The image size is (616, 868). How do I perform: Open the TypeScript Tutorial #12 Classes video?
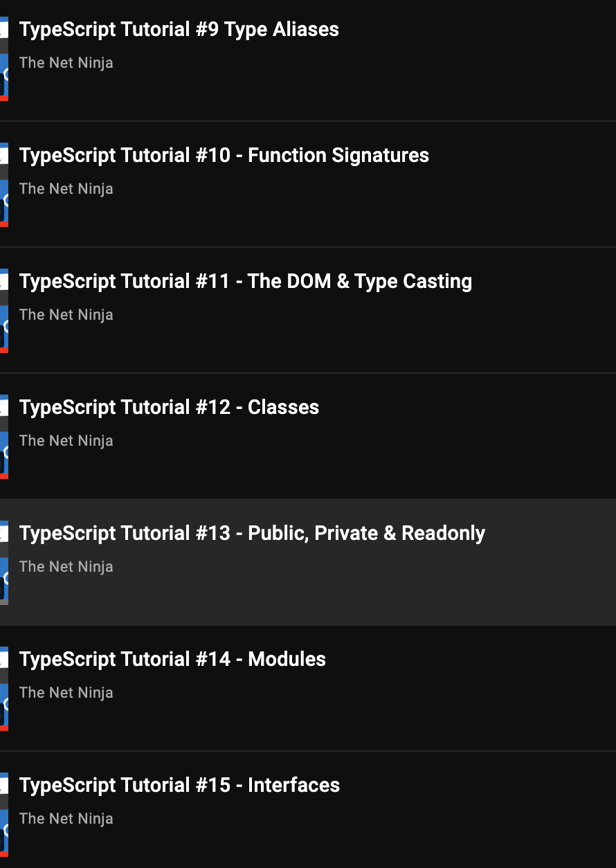[x=170, y=407]
